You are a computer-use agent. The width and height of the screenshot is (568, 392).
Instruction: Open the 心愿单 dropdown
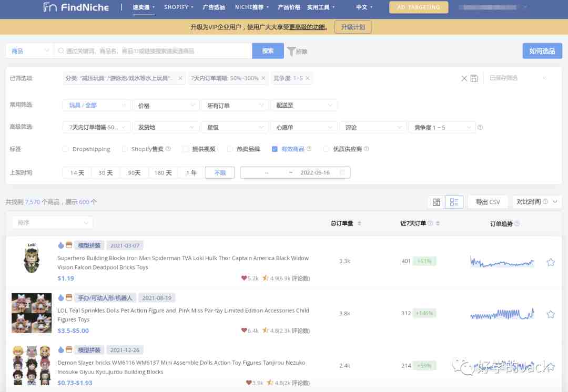[x=304, y=127]
